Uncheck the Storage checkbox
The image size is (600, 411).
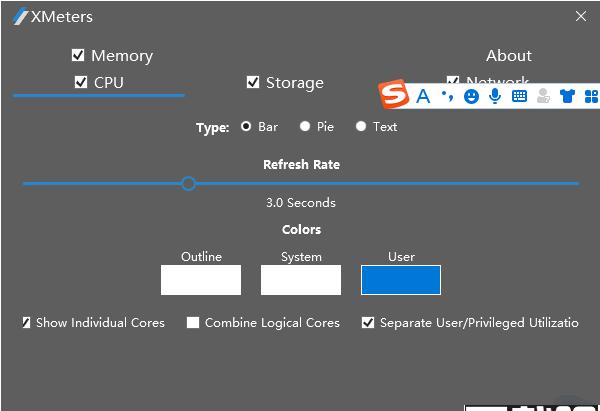(x=253, y=82)
